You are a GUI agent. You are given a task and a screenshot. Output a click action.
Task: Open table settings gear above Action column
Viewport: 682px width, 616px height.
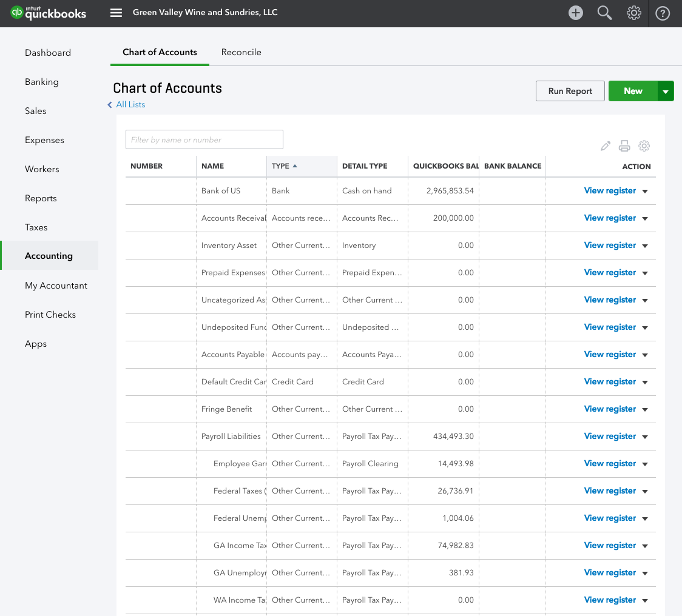(x=644, y=146)
